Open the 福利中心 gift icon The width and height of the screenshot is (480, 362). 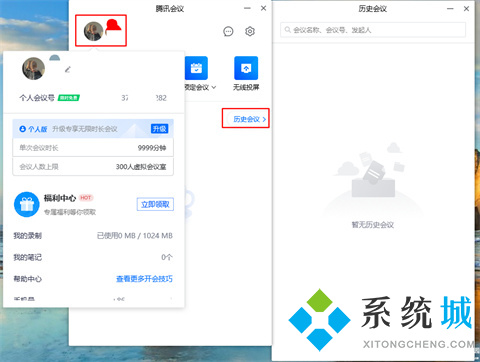[27, 204]
